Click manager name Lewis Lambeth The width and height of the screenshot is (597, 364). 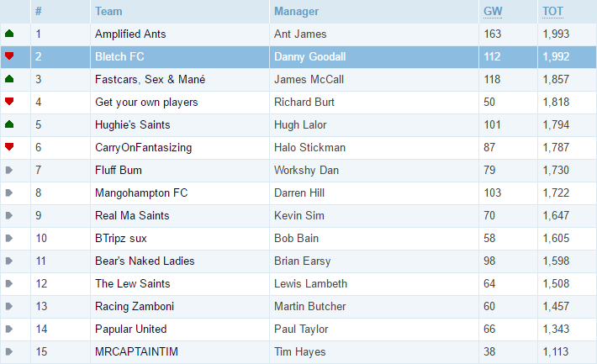(x=310, y=283)
